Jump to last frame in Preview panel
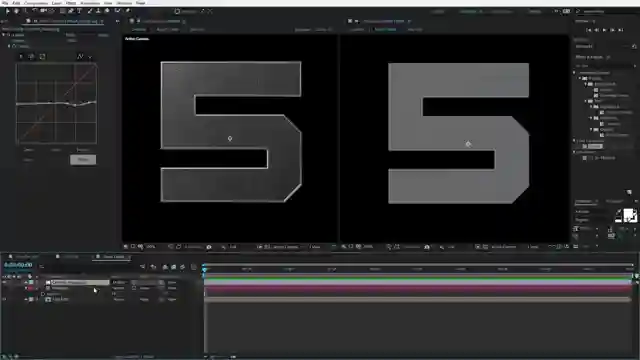 click(x=621, y=30)
